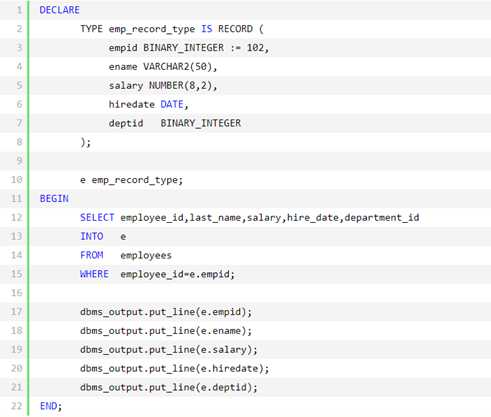Click the 'END;' statement
491x417 pixels.
[51, 406]
